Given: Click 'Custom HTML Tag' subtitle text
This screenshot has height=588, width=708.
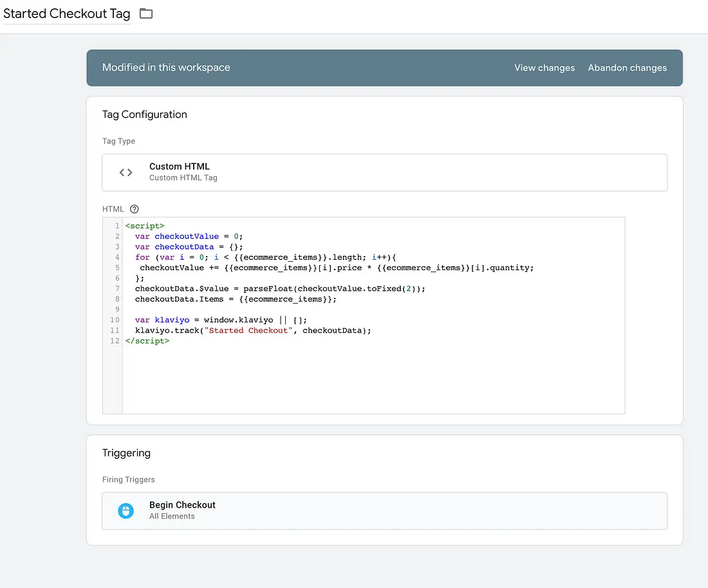Looking at the screenshot, I should pos(183,178).
